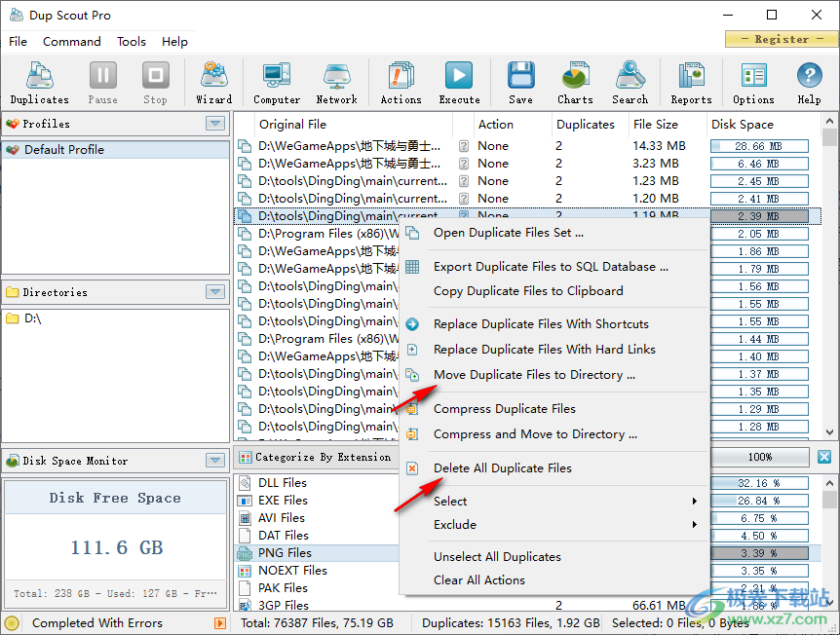
Task: Expand the Profiles panel dropdown
Action: tap(215, 124)
